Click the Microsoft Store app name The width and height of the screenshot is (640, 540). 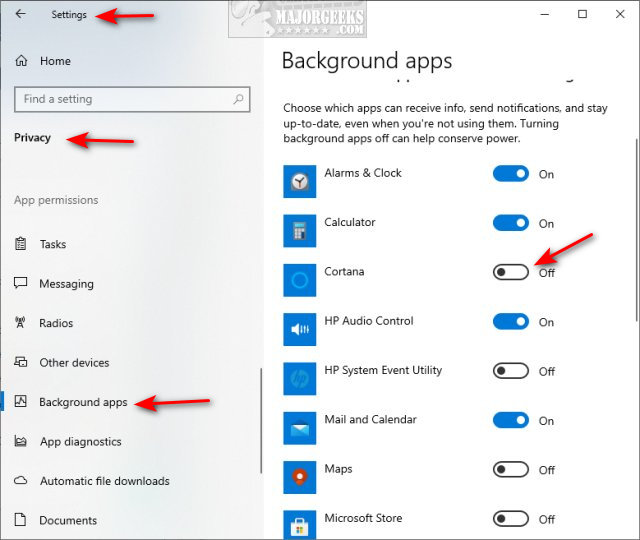click(x=363, y=518)
